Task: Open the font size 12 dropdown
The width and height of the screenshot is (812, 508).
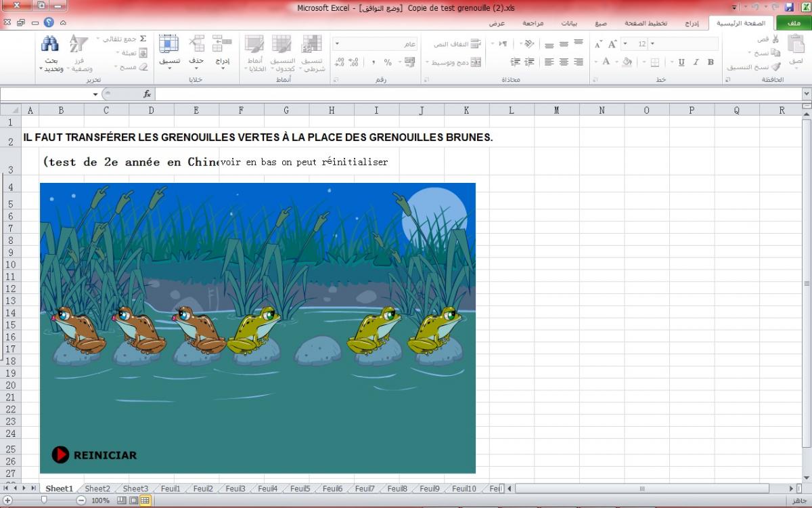Action: [625, 44]
